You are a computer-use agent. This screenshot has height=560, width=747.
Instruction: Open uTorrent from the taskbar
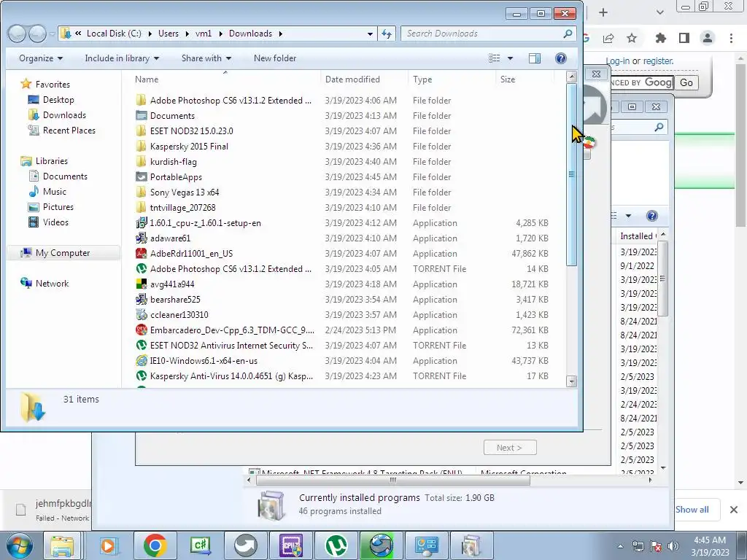click(x=336, y=545)
